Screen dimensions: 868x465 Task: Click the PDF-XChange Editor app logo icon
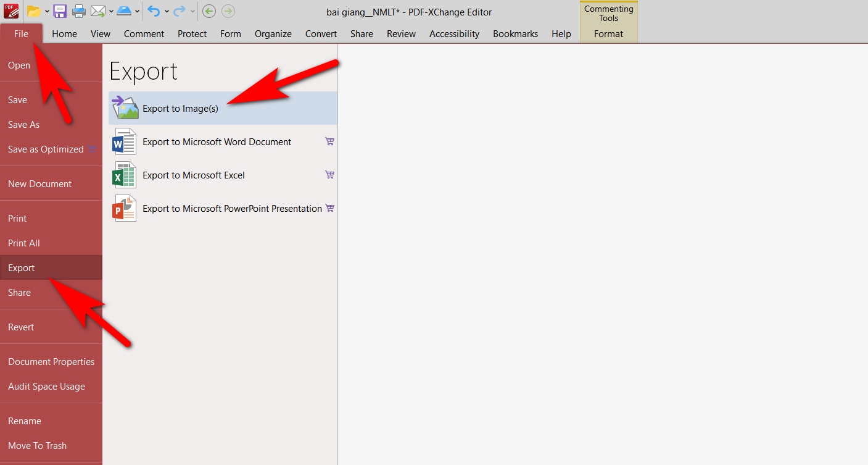coord(11,10)
